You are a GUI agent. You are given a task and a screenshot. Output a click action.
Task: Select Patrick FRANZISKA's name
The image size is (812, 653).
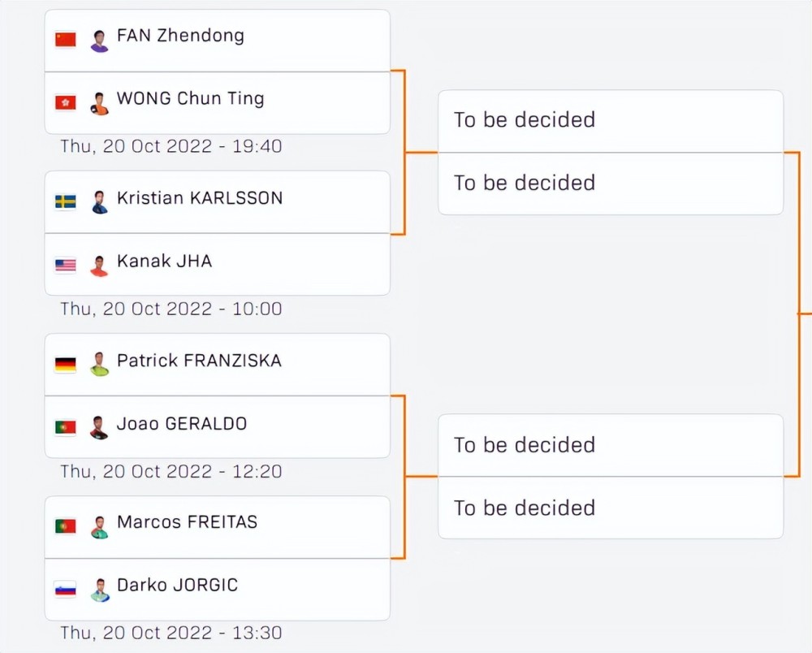tap(199, 361)
